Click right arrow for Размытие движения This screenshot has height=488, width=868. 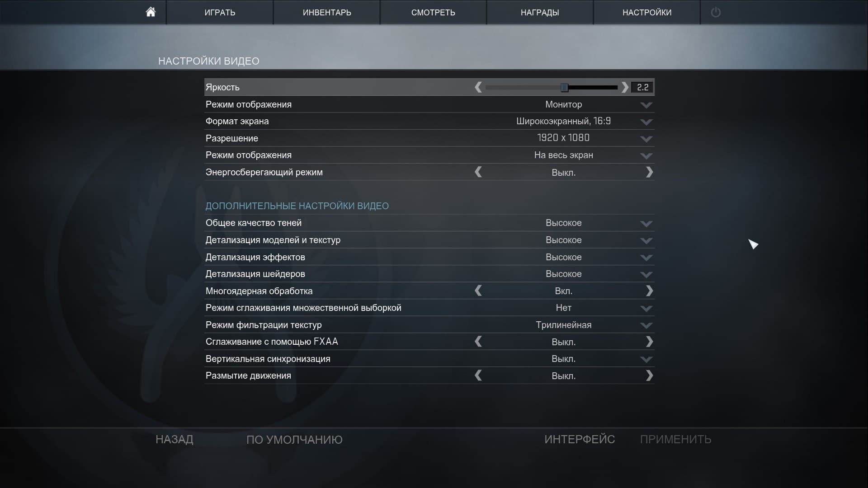click(x=649, y=375)
